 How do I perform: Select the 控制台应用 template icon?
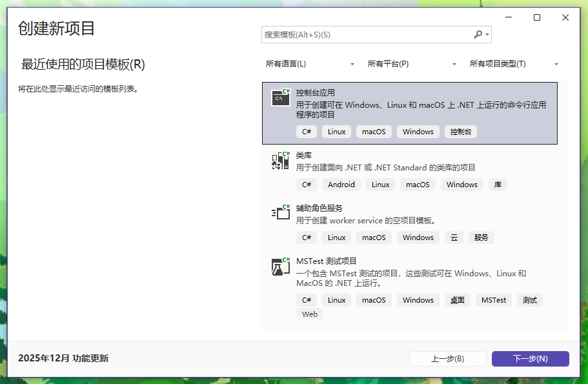(x=280, y=97)
